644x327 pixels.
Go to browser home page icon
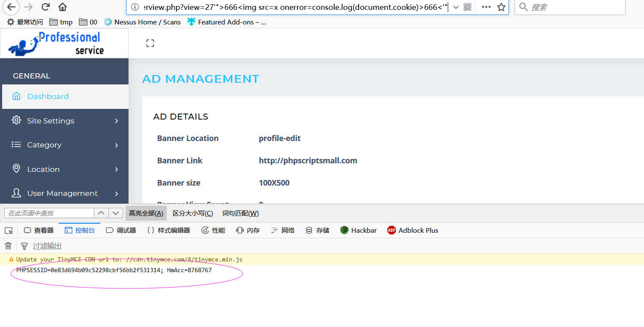(63, 7)
